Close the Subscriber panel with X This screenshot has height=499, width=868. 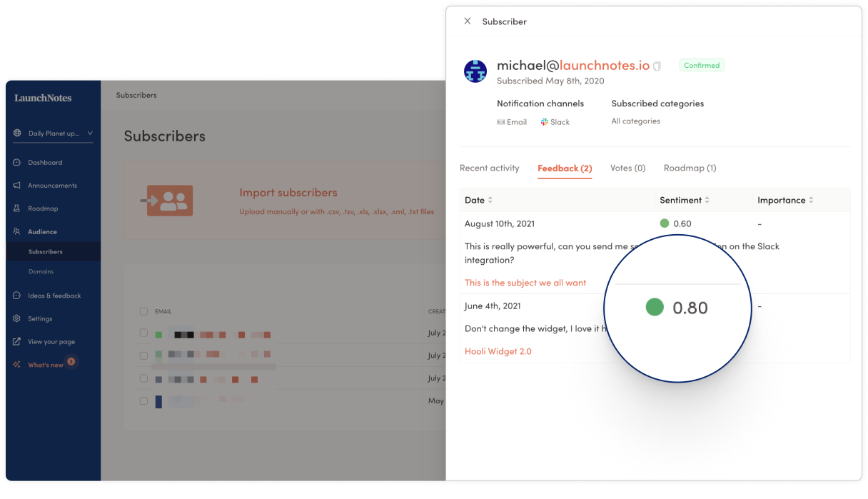pos(468,21)
